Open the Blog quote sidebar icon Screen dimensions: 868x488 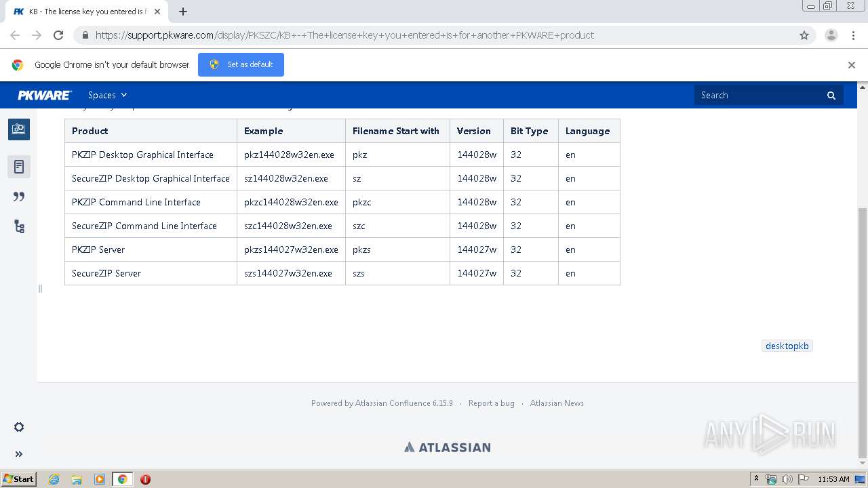pyautogui.click(x=19, y=197)
